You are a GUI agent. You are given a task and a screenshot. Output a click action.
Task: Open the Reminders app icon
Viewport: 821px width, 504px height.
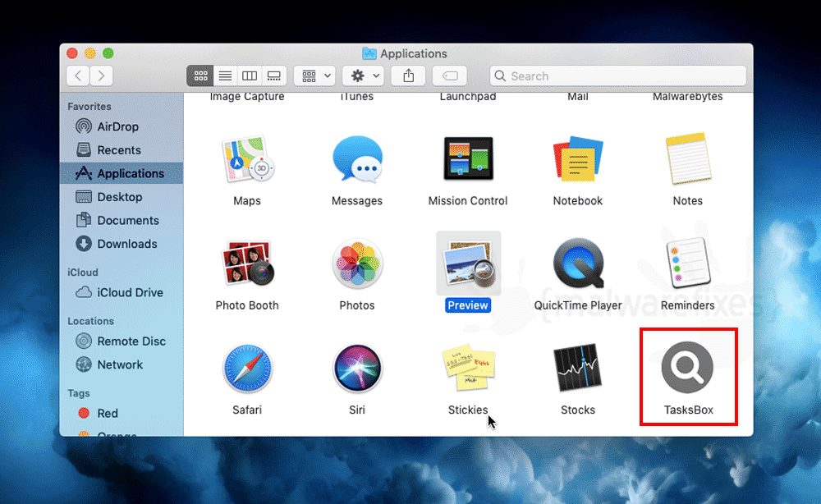(688, 263)
